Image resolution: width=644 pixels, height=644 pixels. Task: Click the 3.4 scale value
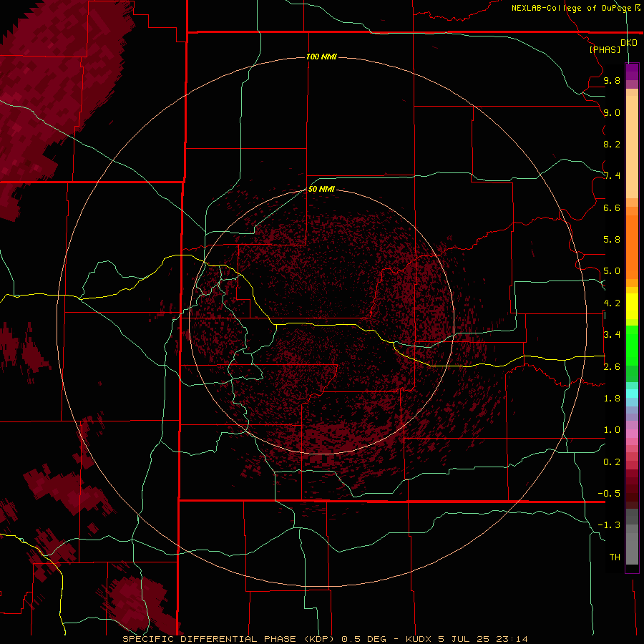(612, 335)
